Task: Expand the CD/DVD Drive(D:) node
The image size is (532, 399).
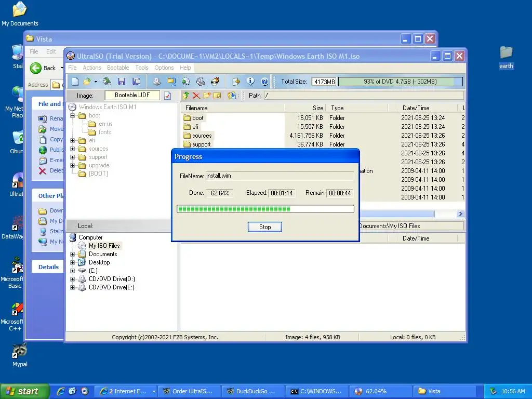Action: [72, 279]
